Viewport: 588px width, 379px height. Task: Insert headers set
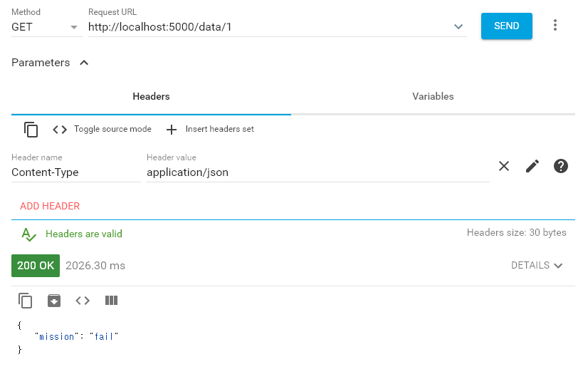[210, 129]
